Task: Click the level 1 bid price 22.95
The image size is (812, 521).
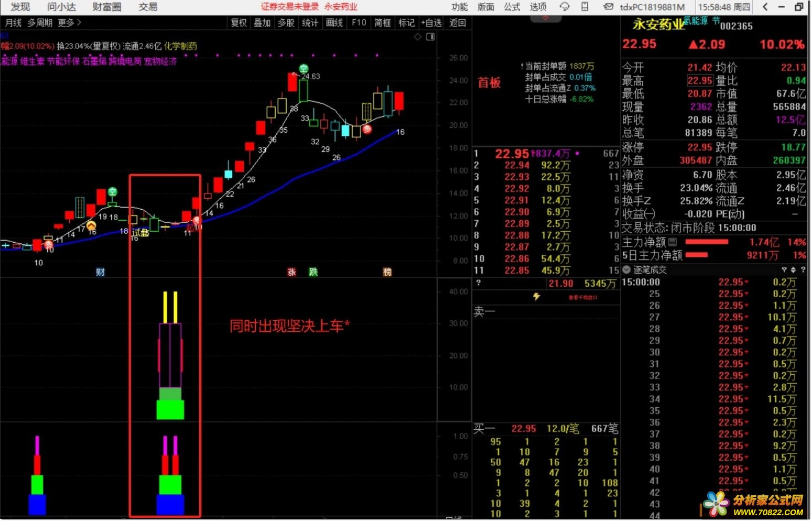Action: pyautogui.click(x=512, y=154)
